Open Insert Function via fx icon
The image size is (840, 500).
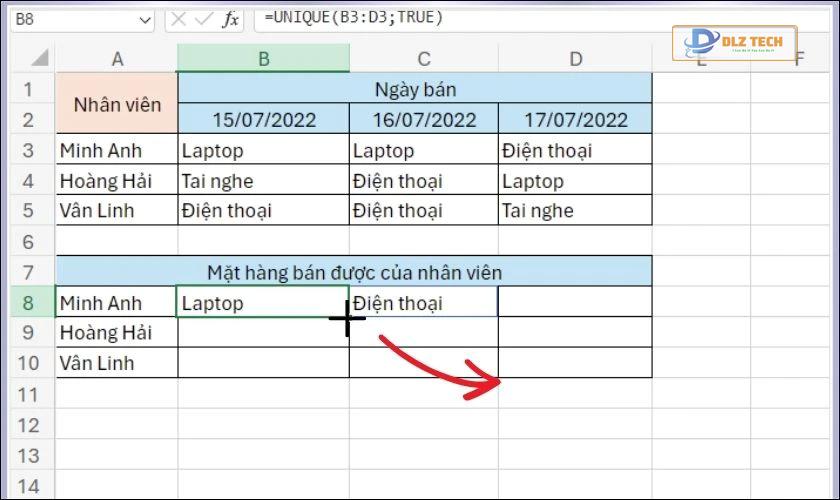coord(230,20)
